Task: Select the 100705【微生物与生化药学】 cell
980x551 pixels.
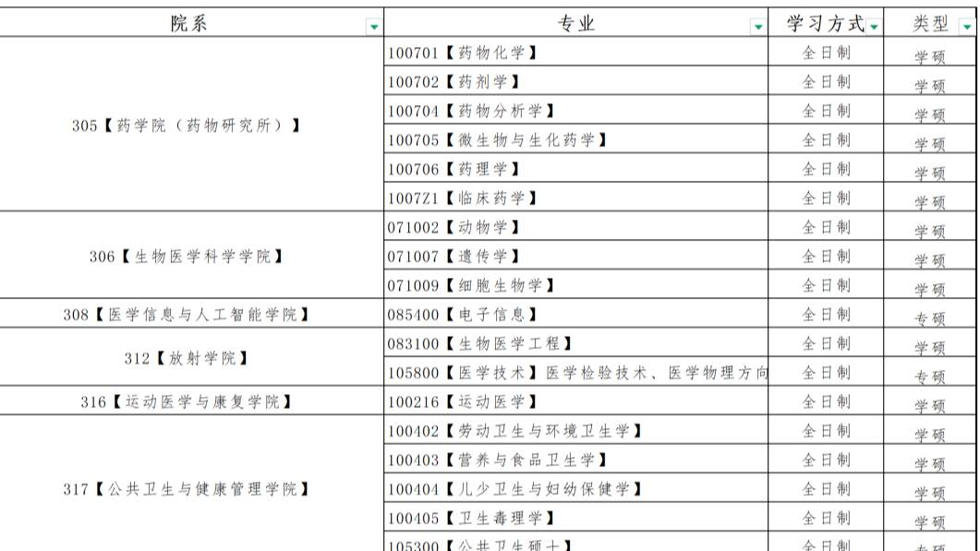Action: pos(575,138)
